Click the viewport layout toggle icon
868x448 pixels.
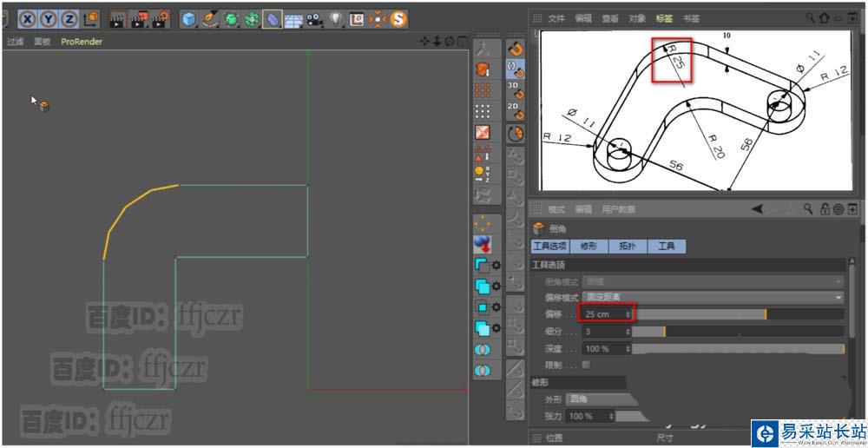click(x=462, y=41)
